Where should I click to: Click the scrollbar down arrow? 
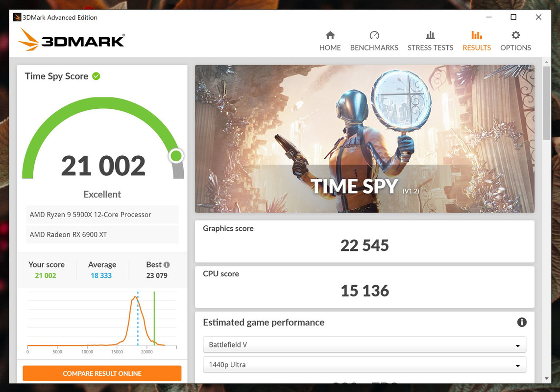tap(546, 378)
